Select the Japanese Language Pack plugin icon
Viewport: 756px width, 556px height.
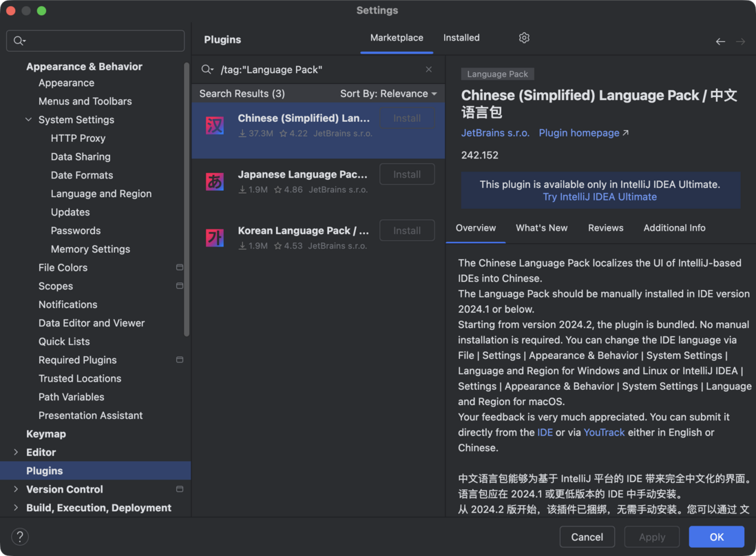click(215, 182)
